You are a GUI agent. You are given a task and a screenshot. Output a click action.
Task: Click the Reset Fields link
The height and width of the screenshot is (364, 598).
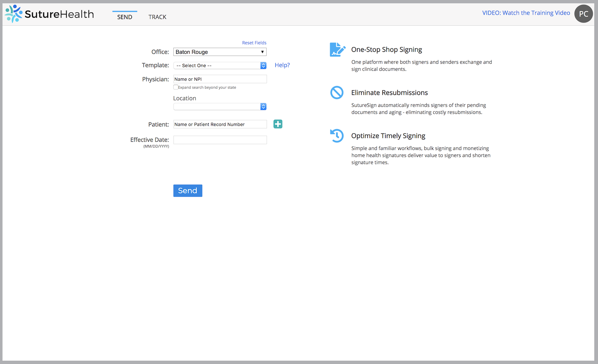click(254, 43)
